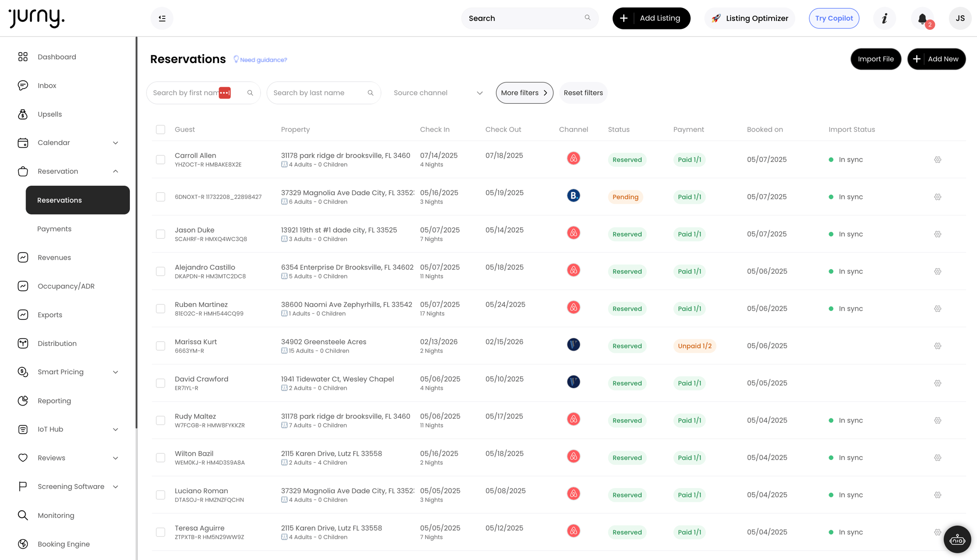977x560 pixels.
Task: Click the Booking.com channel icon in the Pending row
Action: click(573, 196)
